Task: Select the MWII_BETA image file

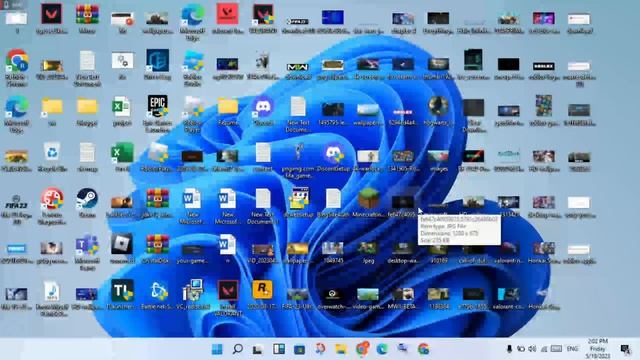Action: (x=403, y=294)
